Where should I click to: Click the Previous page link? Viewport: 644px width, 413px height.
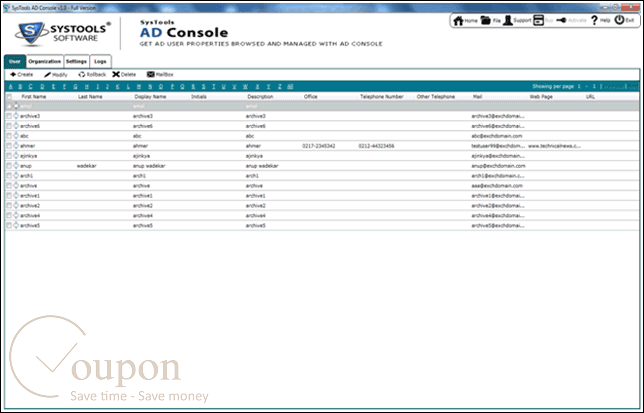pyautogui.click(x=613, y=87)
